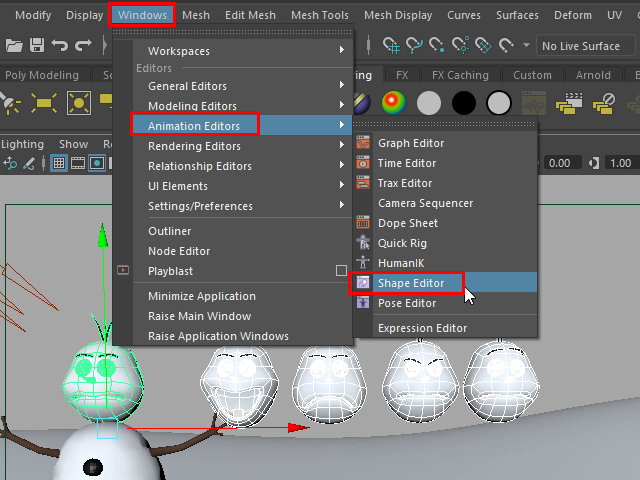The height and width of the screenshot is (480, 640).
Task: Open the Graph Editor from the submenu
Action: click(411, 143)
